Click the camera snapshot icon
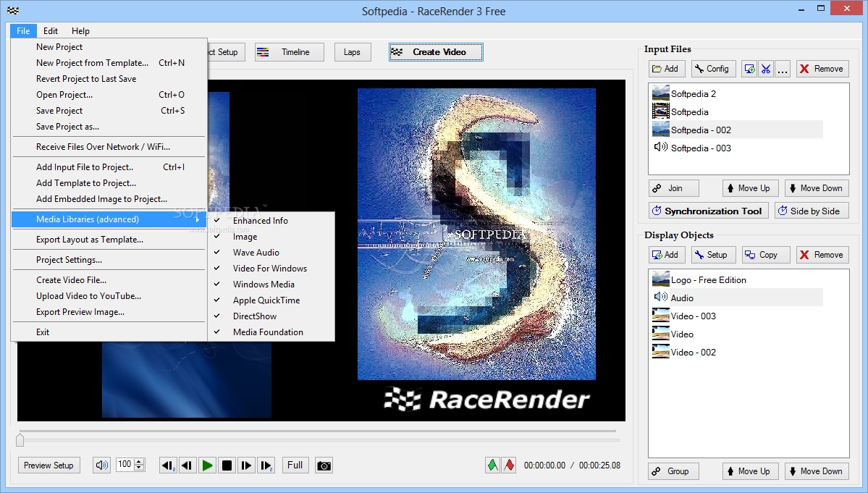 pyautogui.click(x=324, y=465)
